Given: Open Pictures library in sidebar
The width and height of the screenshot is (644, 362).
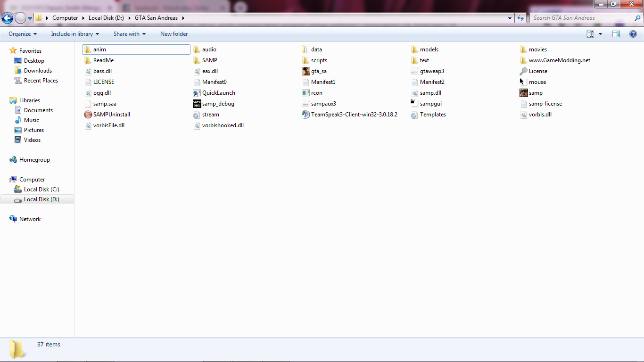Looking at the screenshot, I should (x=34, y=130).
